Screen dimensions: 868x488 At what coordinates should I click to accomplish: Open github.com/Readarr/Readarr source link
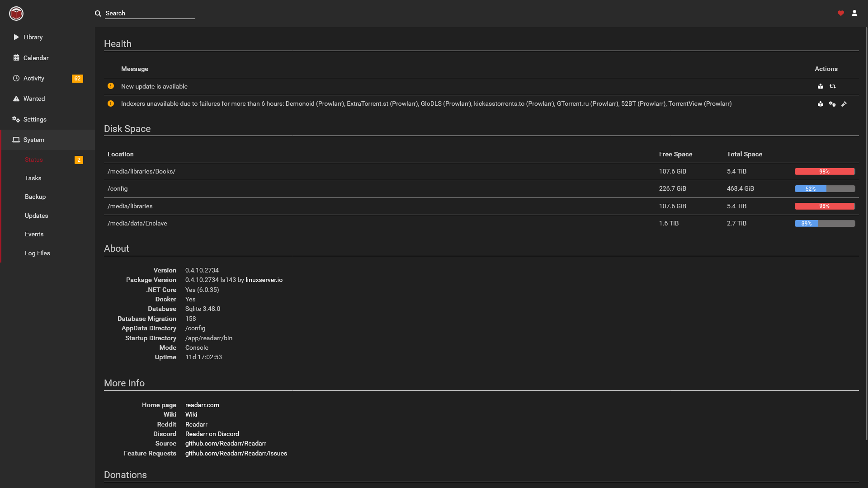click(x=226, y=443)
